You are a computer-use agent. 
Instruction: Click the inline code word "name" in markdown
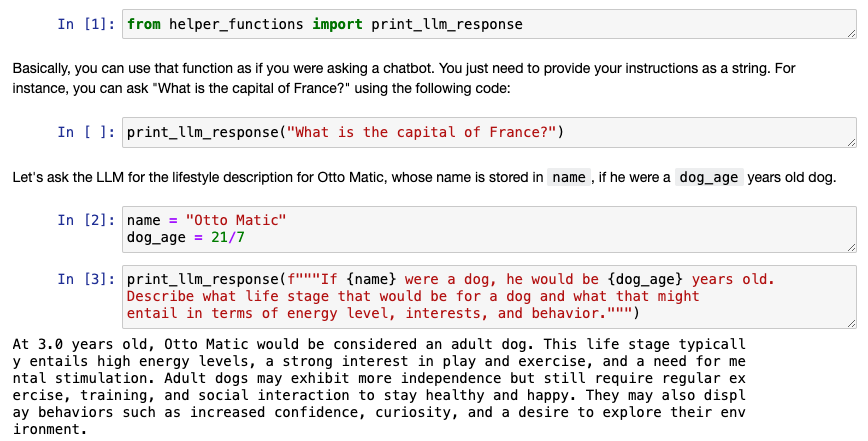(x=568, y=178)
